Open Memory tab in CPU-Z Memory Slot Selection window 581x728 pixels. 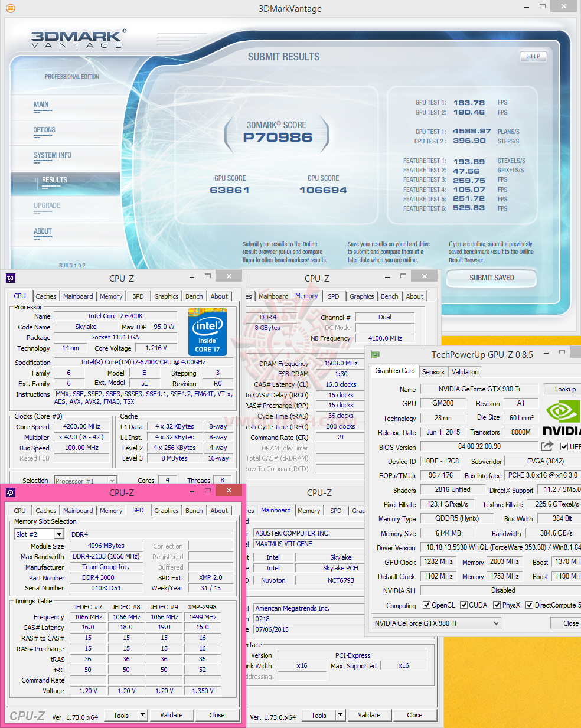(x=111, y=511)
